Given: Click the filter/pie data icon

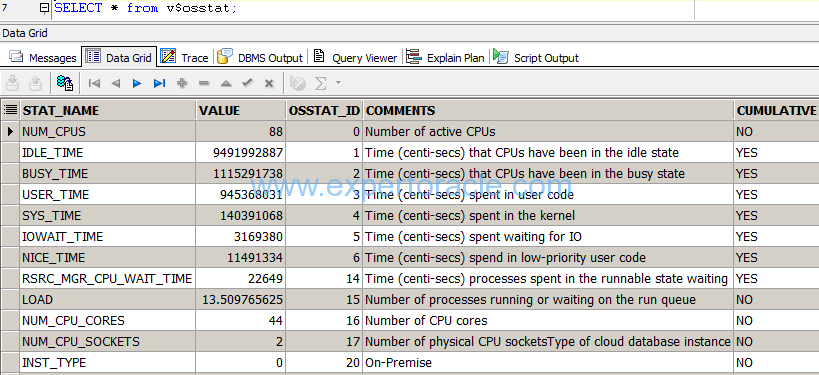Looking at the screenshot, I should tap(297, 84).
